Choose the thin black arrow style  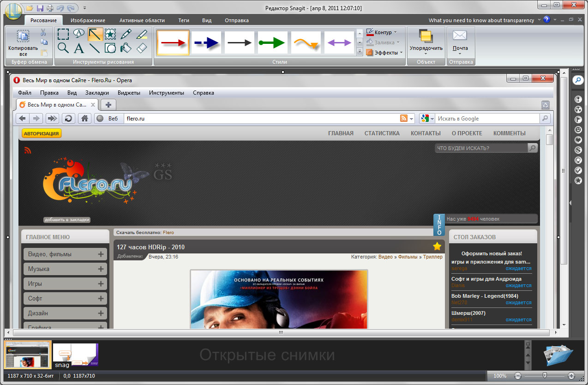[x=240, y=42]
